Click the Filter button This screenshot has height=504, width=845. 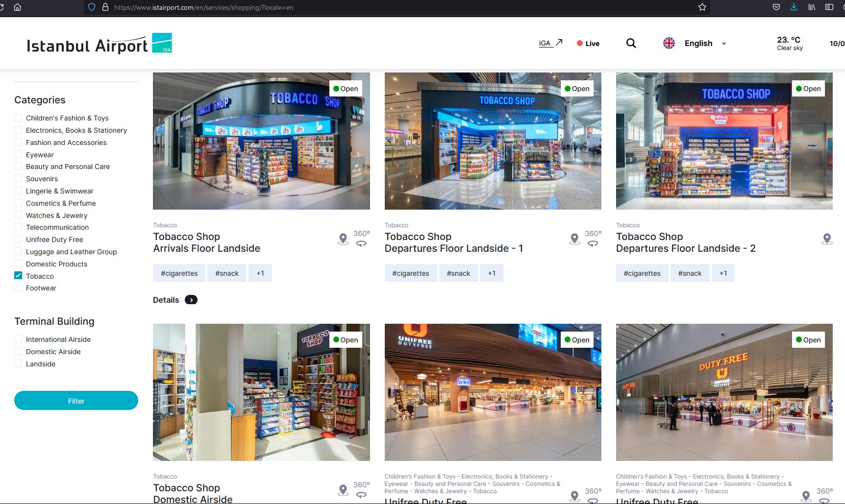76,401
